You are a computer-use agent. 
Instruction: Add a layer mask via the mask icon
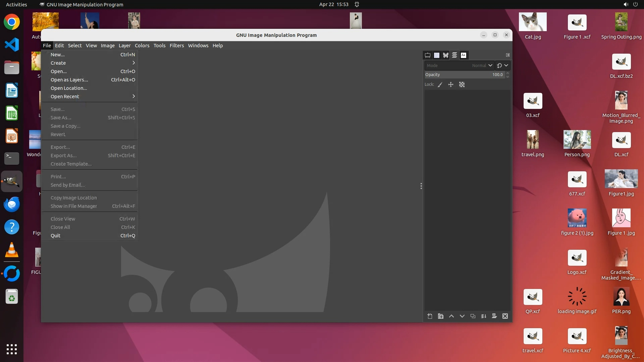point(494,316)
